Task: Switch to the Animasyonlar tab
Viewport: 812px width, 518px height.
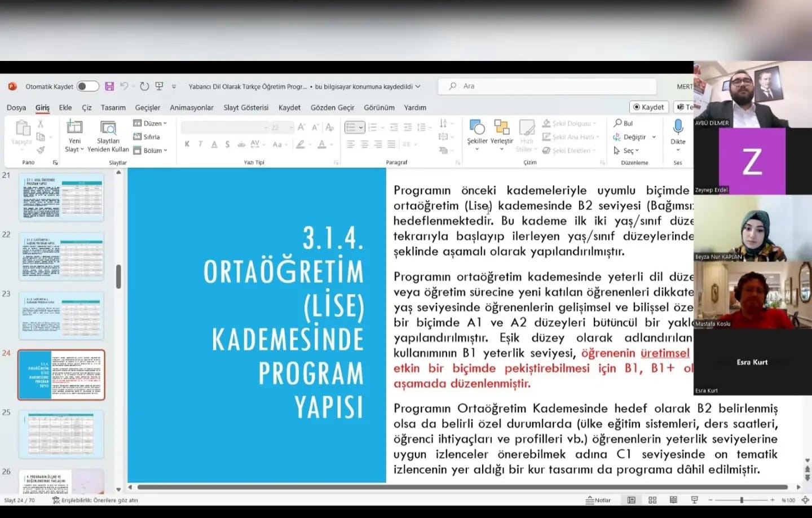Action: coord(192,107)
